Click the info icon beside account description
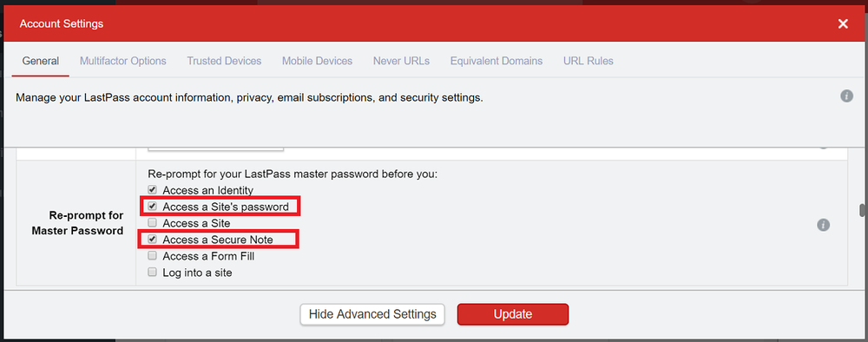 (846, 96)
